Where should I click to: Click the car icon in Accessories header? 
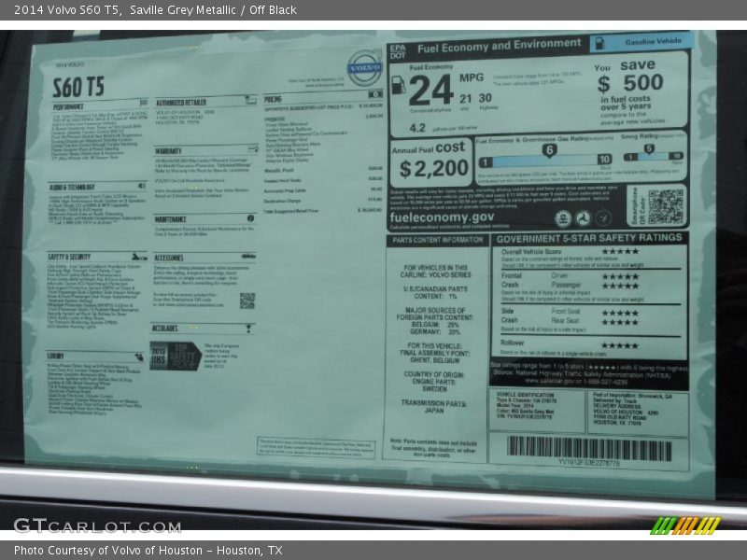click(247, 257)
